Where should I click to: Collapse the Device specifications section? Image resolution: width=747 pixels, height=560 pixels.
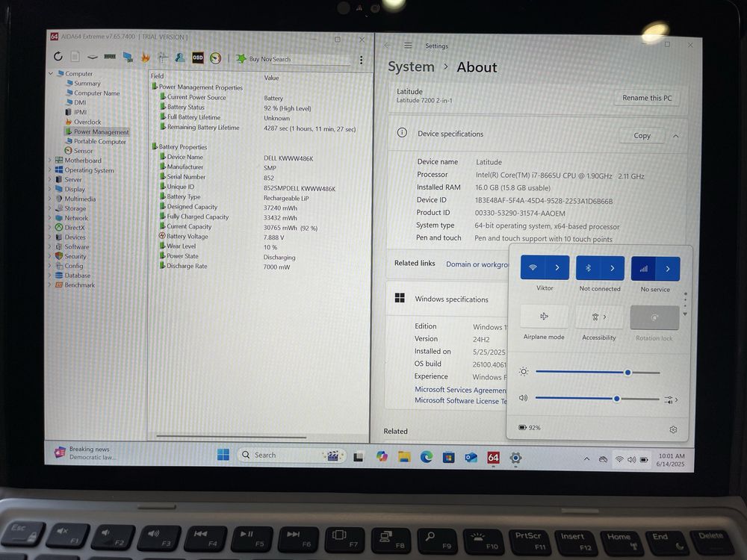[x=675, y=136]
